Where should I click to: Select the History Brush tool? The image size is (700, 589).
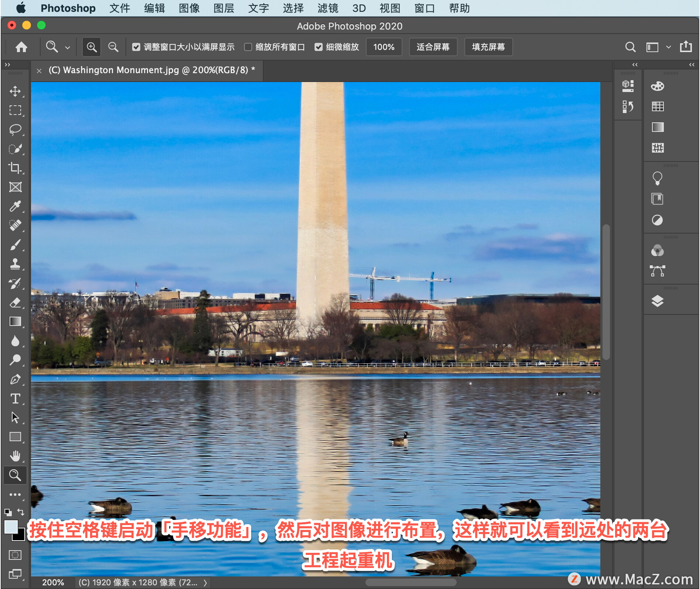(15, 283)
